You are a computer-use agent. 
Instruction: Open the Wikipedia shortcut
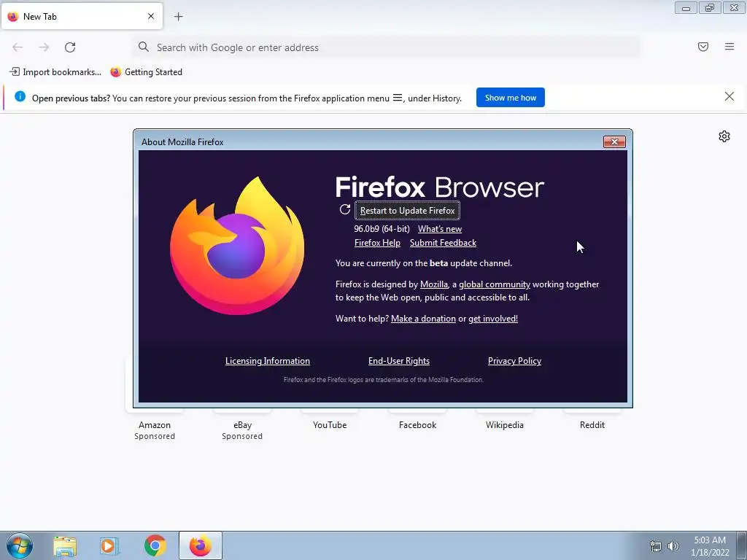pos(505,425)
